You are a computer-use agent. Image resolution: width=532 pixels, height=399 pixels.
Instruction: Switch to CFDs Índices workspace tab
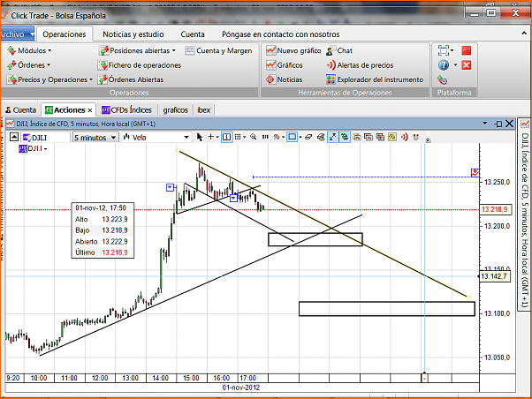coord(127,110)
